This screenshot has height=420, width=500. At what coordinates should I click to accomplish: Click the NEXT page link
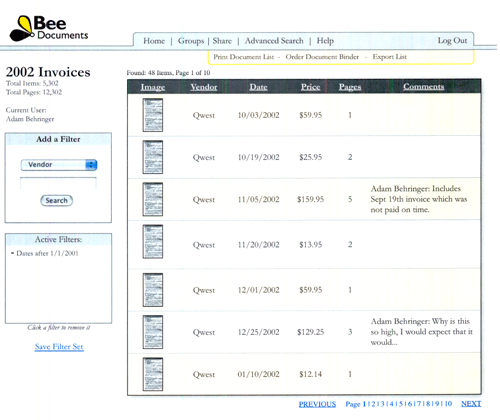point(471,404)
